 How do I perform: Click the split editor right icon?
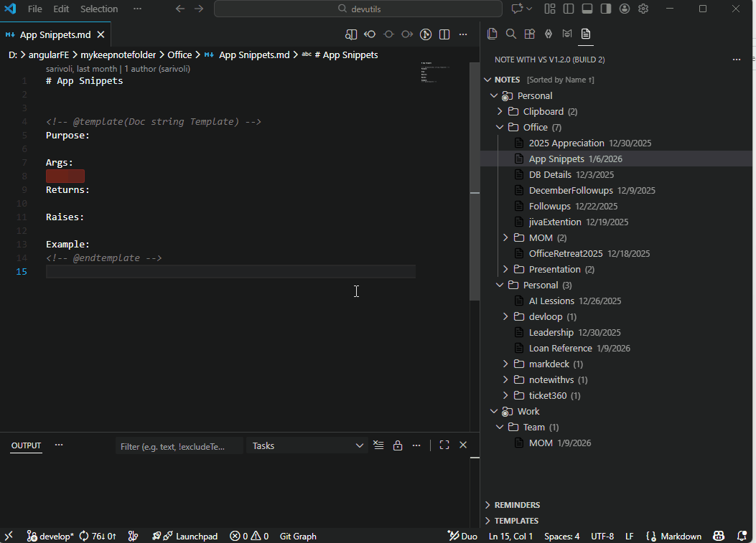tap(444, 34)
